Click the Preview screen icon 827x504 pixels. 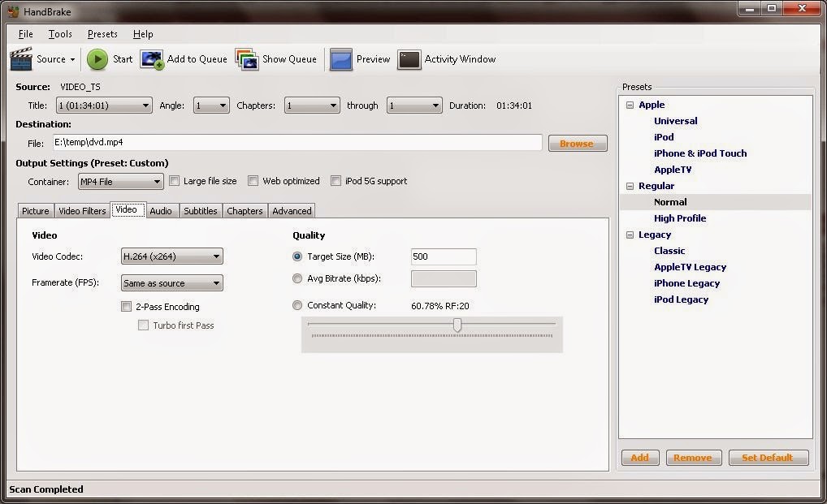click(x=340, y=59)
